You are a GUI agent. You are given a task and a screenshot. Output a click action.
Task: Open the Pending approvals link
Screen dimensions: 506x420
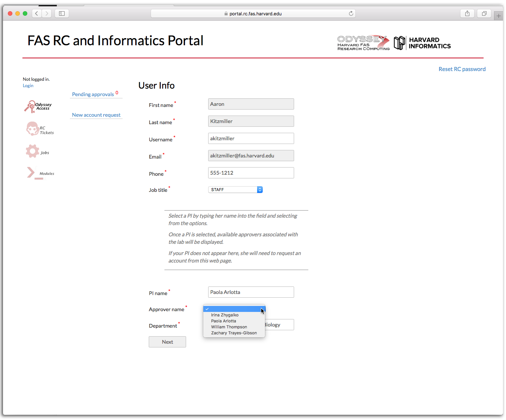pos(93,94)
